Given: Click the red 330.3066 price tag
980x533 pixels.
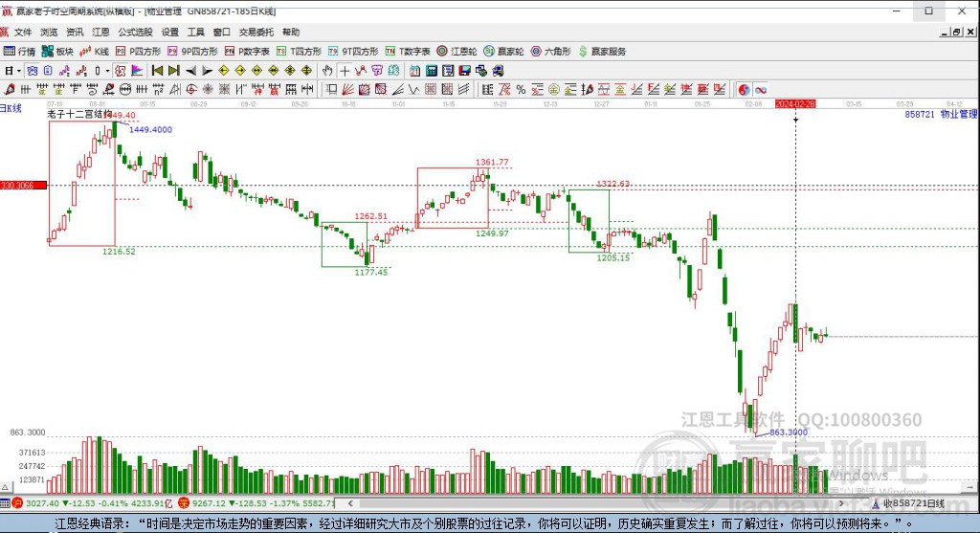Looking at the screenshot, I should [23, 186].
